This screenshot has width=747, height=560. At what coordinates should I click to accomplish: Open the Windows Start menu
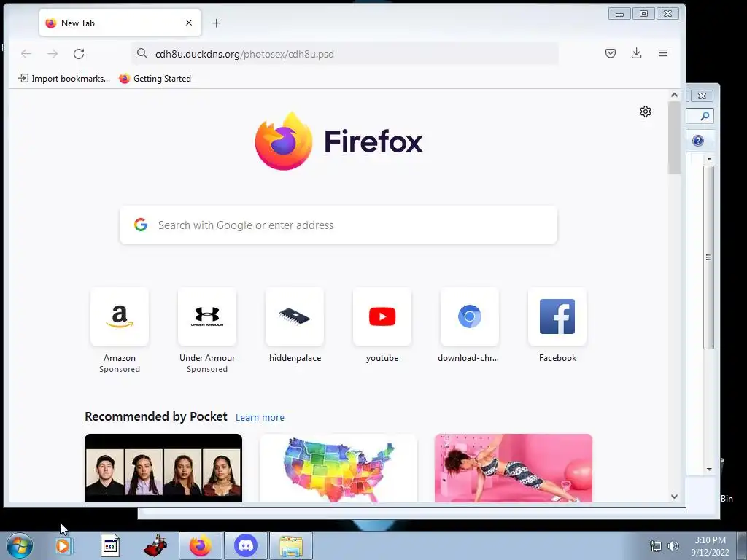coord(20,545)
